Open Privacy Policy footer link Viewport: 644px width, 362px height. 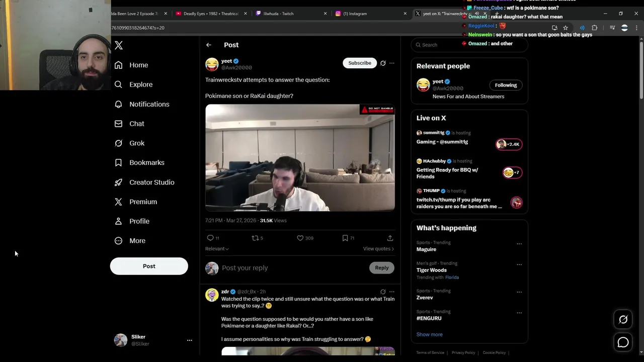[x=463, y=353]
